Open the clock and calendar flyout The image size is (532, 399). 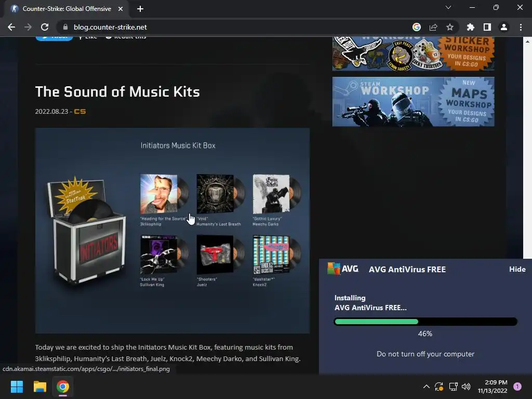click(x=493, y=387)
